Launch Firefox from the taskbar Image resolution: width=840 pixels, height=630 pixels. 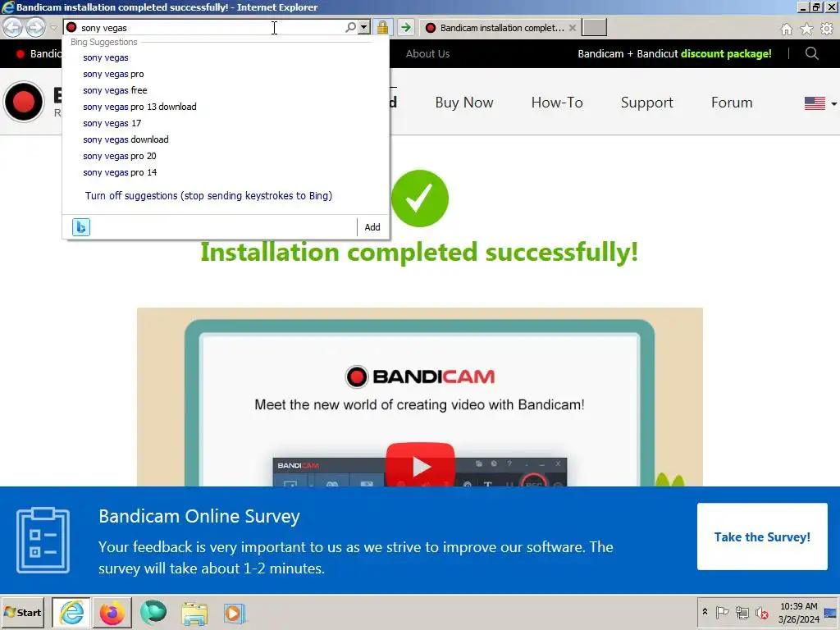(112, 612)
